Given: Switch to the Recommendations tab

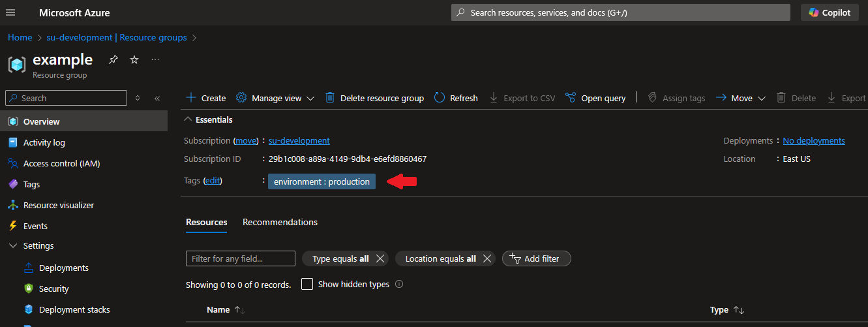Looking at the screenshot, I should [x=280, y=222].
